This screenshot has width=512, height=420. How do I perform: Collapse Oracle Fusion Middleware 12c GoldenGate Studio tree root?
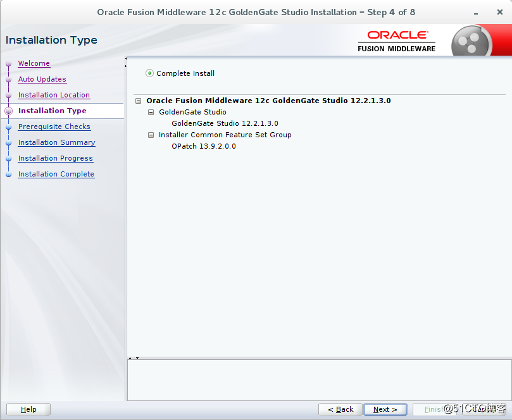[x=139, y=101]
